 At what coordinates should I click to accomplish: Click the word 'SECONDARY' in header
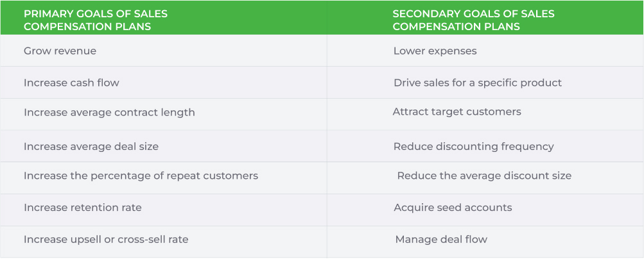pyautogui.click(x=420, y=13)
